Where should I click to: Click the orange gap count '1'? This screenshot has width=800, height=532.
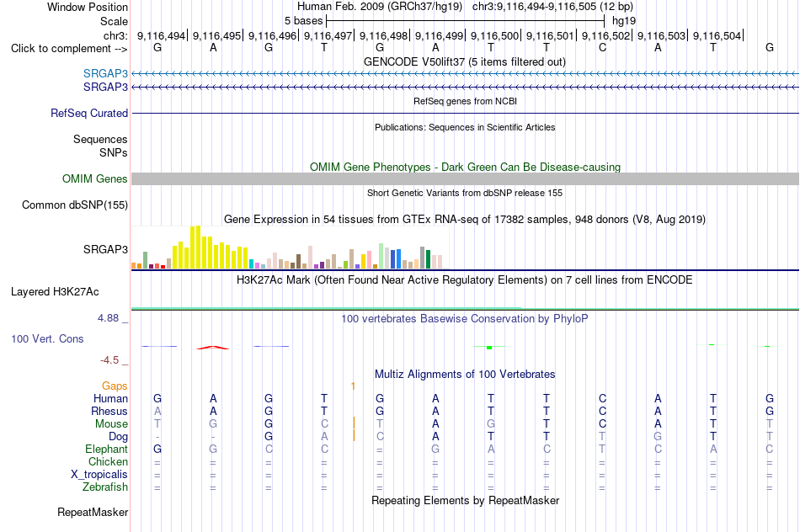pyautogui.click(x=353, y=386)
